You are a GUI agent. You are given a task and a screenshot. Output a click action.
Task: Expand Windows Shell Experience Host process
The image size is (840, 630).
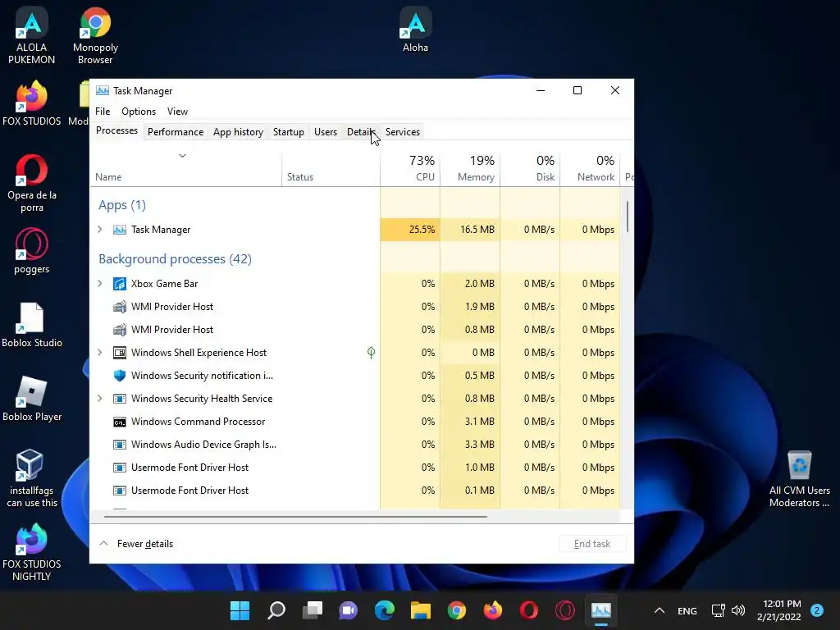click(x=99, y=353)
